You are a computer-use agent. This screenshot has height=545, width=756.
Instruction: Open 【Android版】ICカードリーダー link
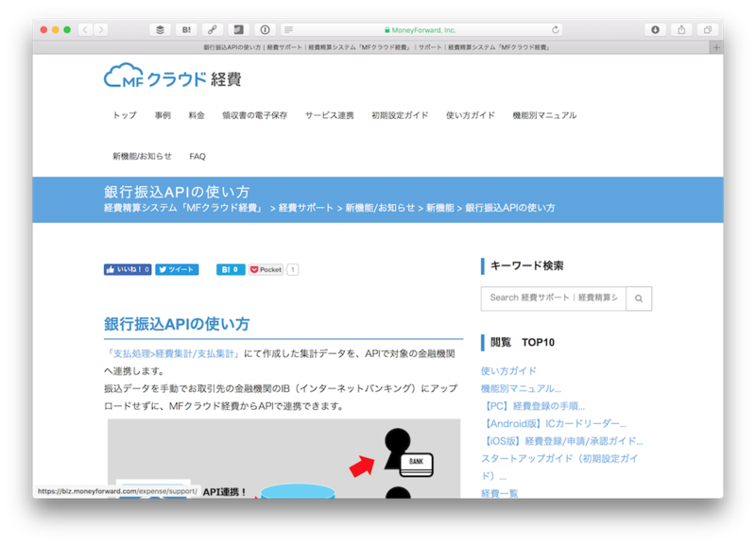tap(554, 423)
